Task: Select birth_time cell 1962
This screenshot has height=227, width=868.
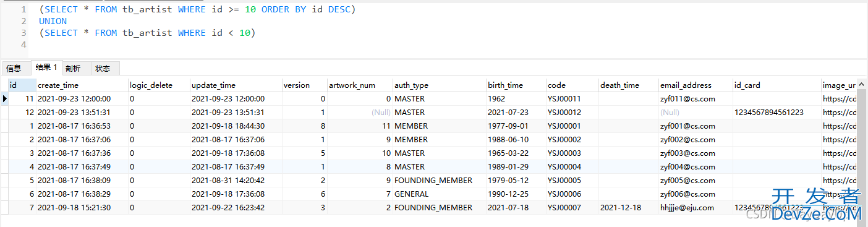Action: click(516, 99)
